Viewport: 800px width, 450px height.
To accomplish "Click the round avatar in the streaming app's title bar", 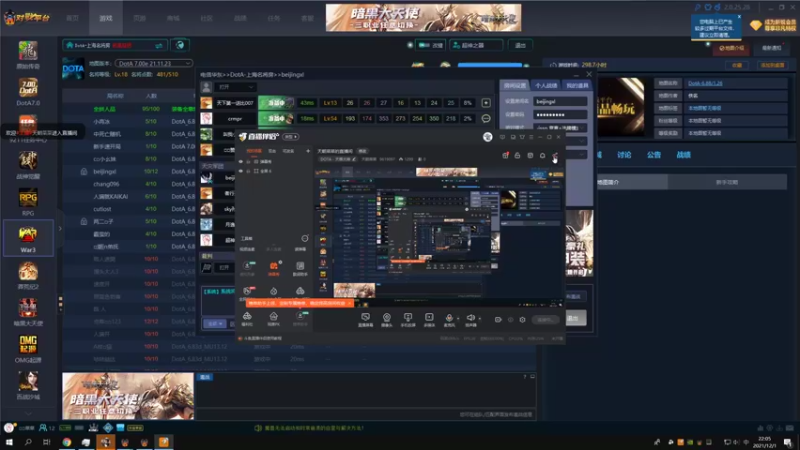I will (487, 137).
